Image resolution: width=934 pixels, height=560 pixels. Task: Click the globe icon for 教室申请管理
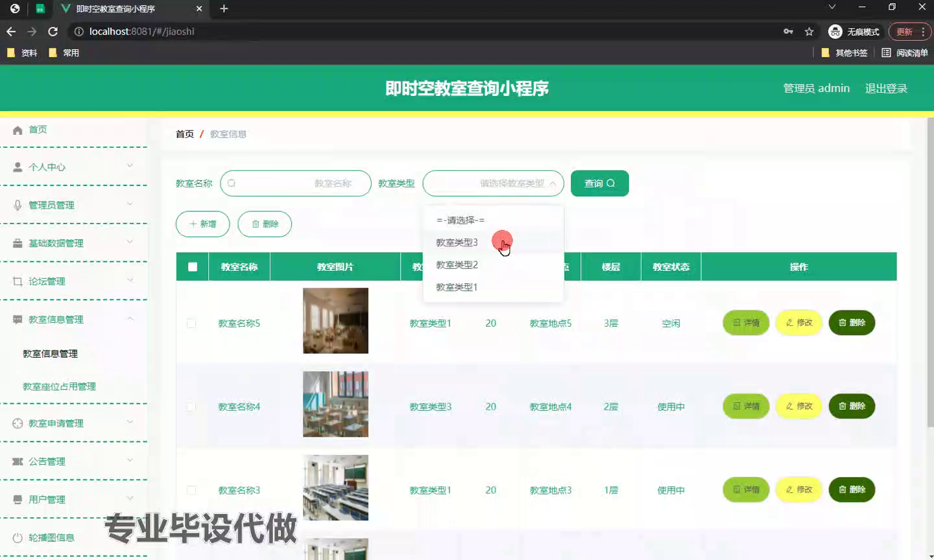(x=18, y=423)
